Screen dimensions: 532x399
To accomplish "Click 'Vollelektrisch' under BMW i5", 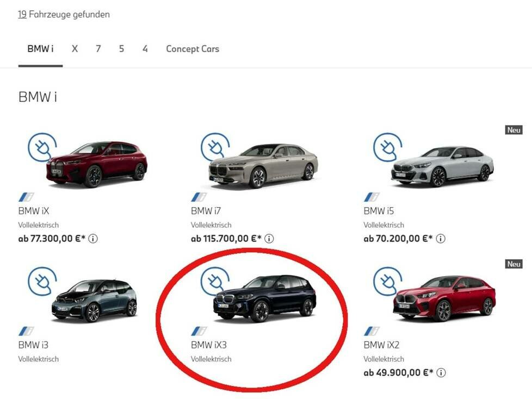I will coord(383,225).
